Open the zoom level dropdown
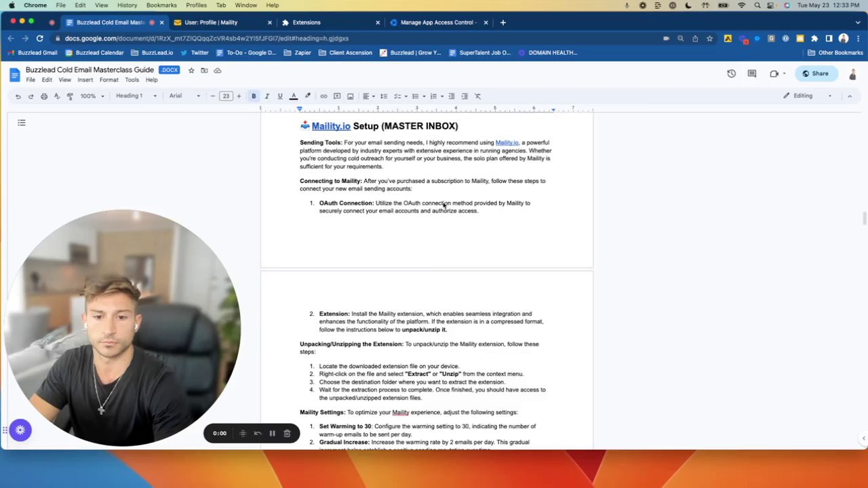Viewport: 868px width, 488px height. 92,96
